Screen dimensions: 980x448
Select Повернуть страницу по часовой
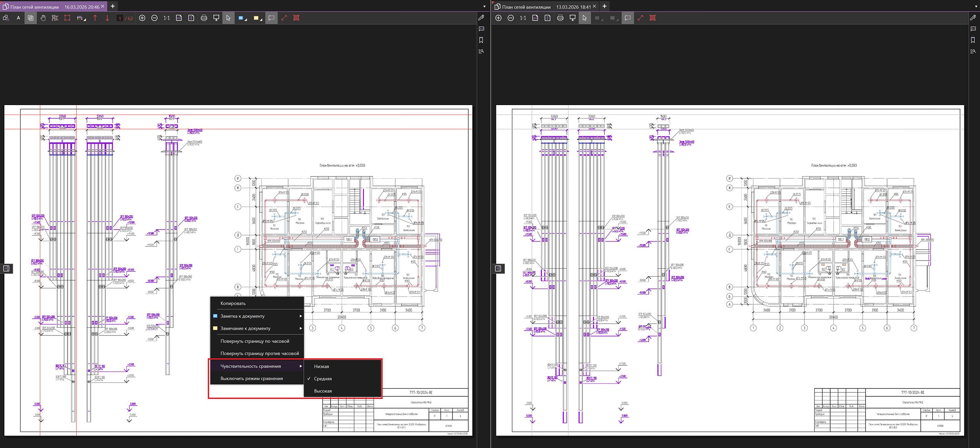[x=255, y=341]
